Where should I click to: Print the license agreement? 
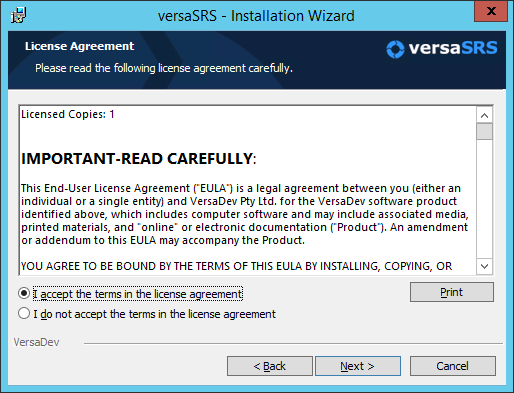[452, 292]
